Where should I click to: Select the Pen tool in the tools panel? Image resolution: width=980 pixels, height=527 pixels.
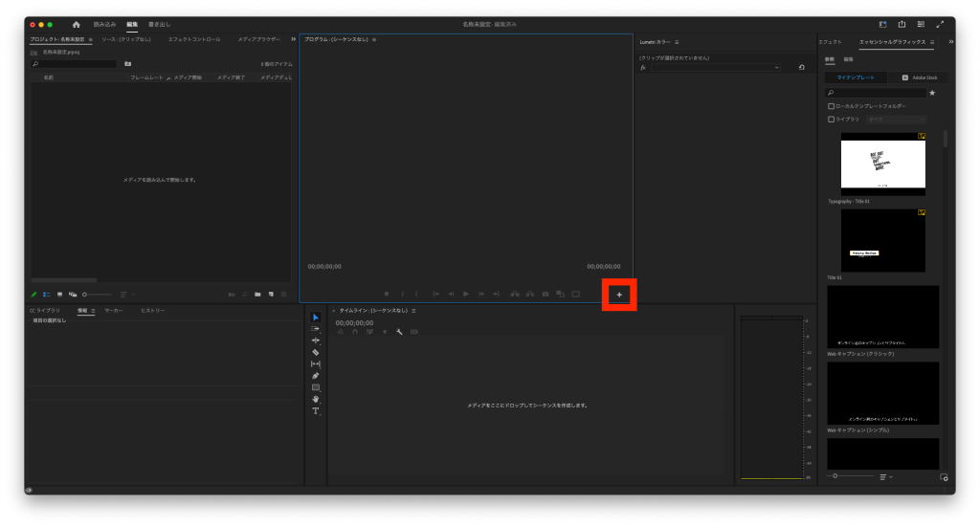[316, 376]
